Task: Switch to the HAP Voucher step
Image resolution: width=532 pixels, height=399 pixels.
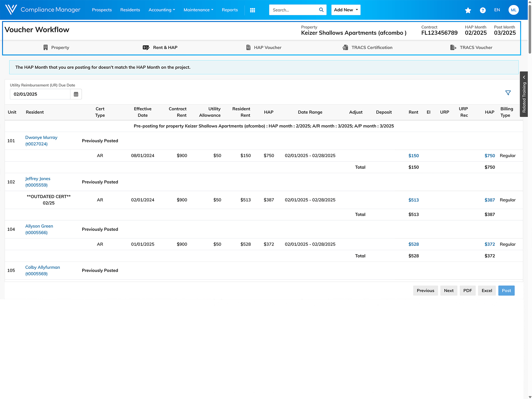Action: coord(264,47)
